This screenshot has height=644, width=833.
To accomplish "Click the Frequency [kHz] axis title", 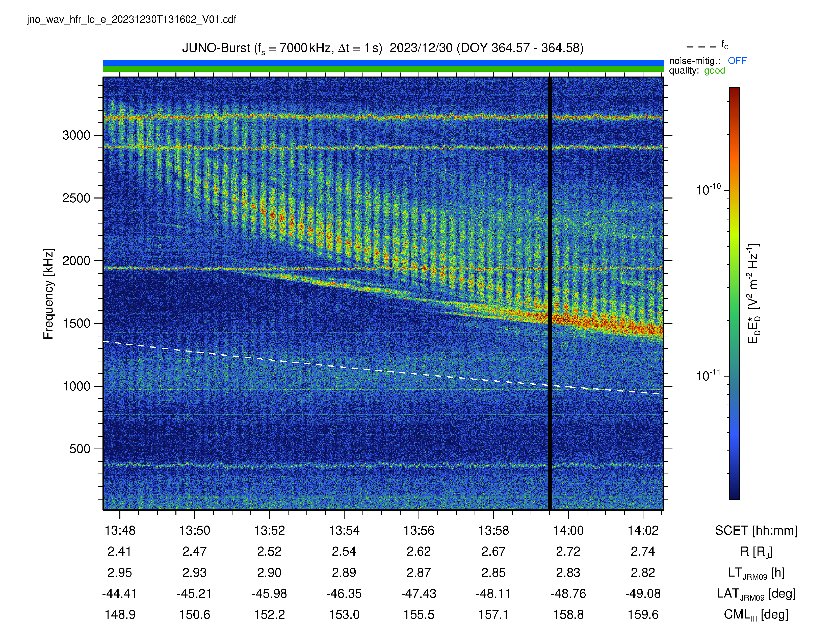I will pos(48,294).
